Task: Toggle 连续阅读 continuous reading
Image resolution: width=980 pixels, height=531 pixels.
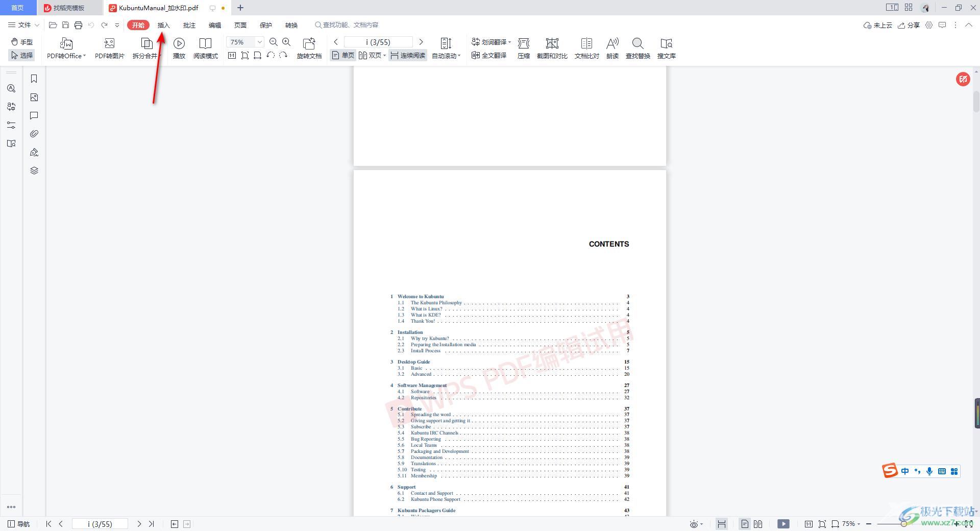Action: [408, 55]
